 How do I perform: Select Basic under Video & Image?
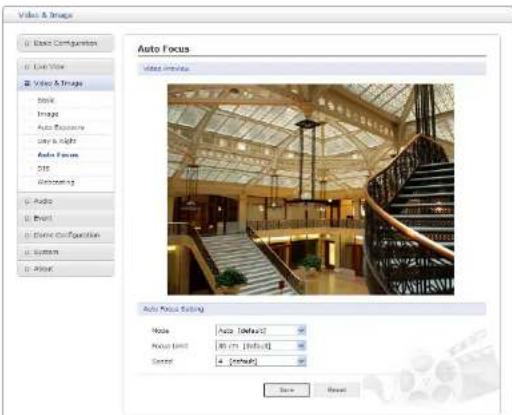[46, 100]
